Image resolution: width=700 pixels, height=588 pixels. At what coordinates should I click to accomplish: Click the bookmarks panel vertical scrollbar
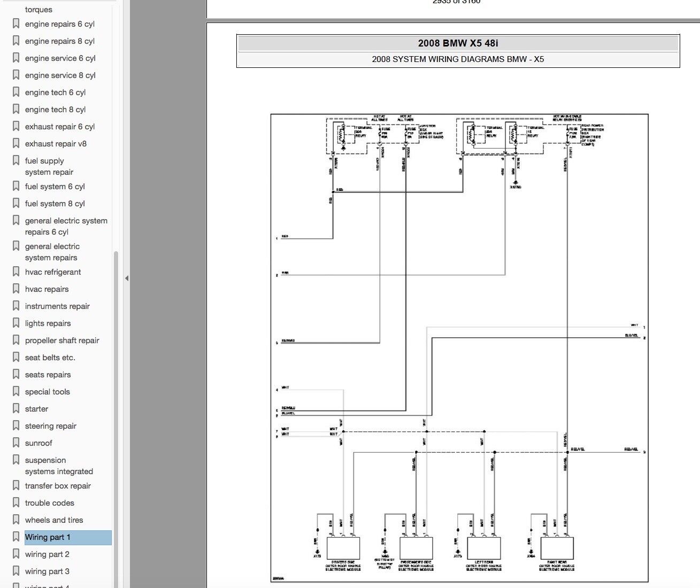click(116, 374)
